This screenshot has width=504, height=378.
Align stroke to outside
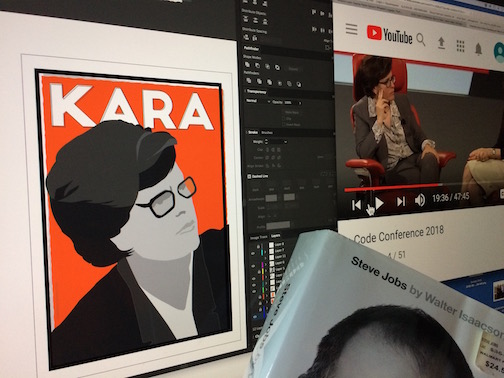click(x=278, y=166)
